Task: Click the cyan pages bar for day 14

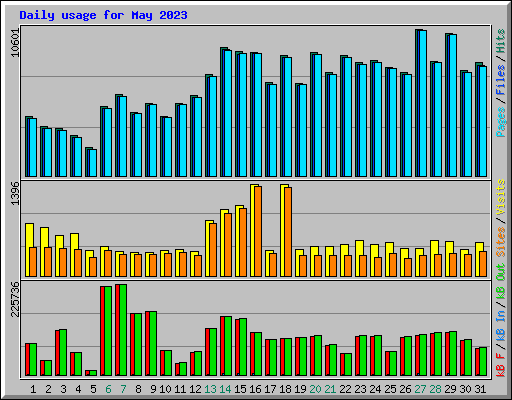Action: point(228,113)
